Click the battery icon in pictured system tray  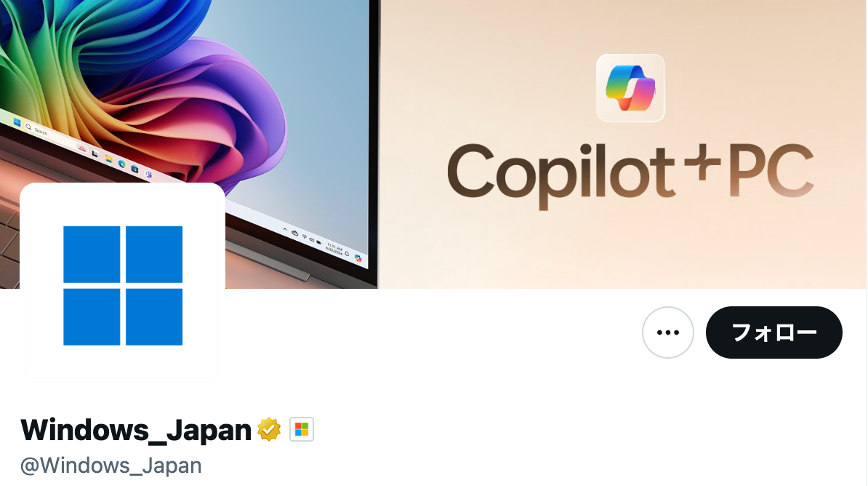coord(319,242)
